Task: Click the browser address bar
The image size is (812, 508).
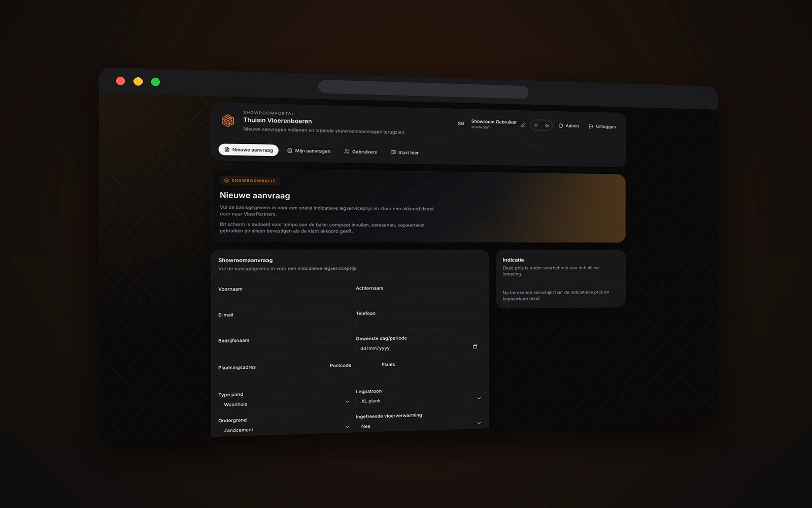Action: click(x=423, y=89)
